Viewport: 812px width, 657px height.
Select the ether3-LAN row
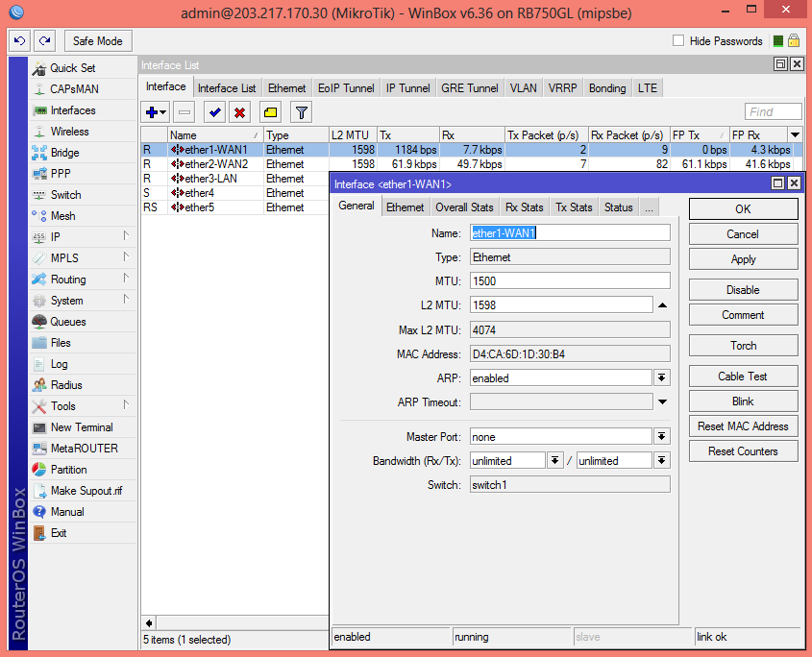tap(234, 179)
